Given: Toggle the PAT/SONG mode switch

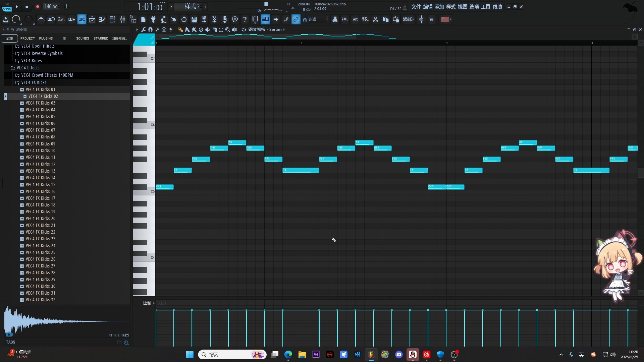Looking at the screenshot, I should point(7,7).
